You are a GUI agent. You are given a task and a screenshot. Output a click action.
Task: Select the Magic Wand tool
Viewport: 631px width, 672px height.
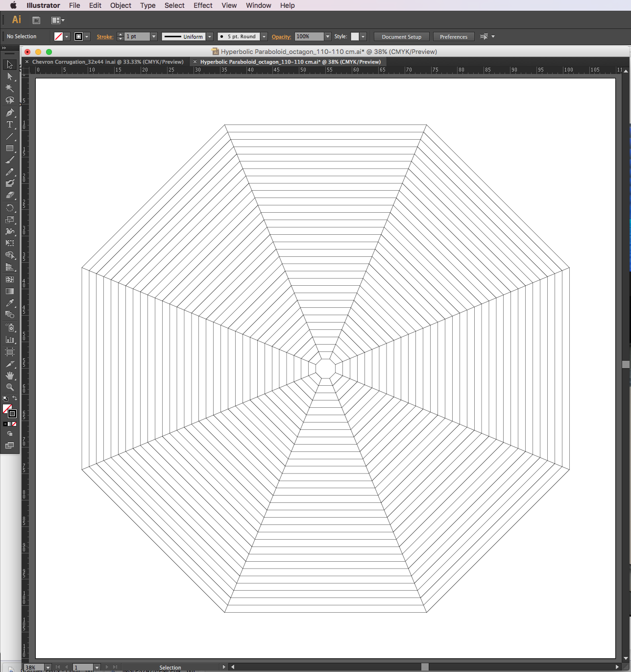pyautogui.click(x=9, y=88)
